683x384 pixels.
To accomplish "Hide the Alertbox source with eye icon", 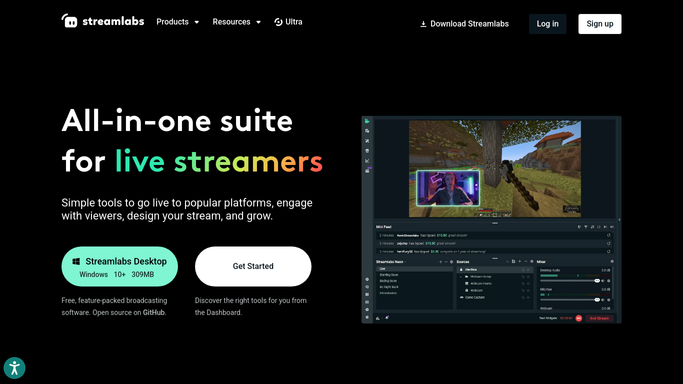I will (x=528, y=269).
